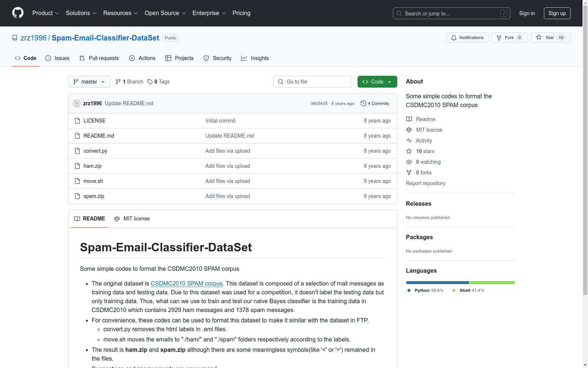588x368 pixels.
Task: Click the book icon beside Readme in About
Action: (409, 119)
